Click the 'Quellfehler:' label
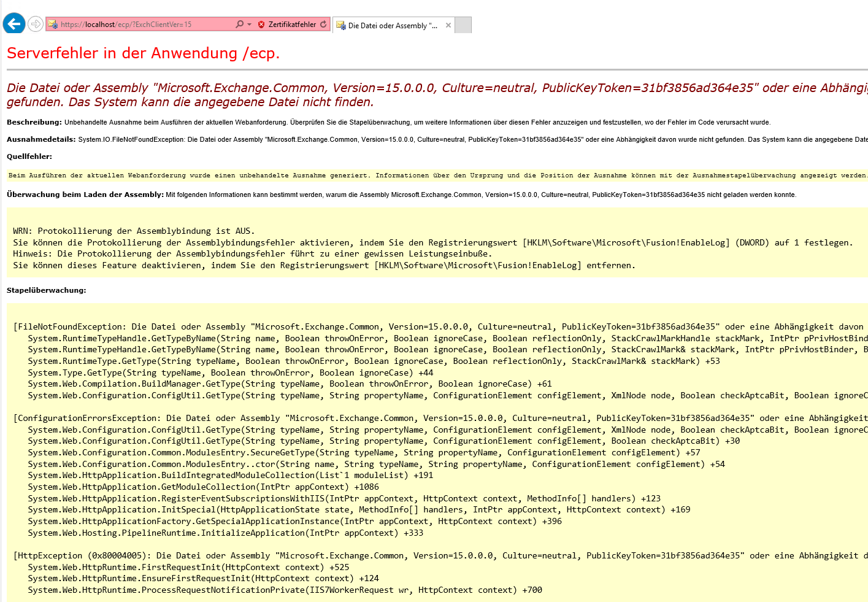 pos(29,156)
